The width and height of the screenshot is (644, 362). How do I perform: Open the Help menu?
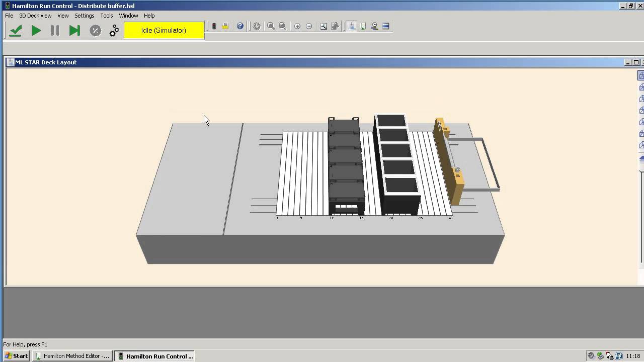pyautogui.click(x=149, y=16)
